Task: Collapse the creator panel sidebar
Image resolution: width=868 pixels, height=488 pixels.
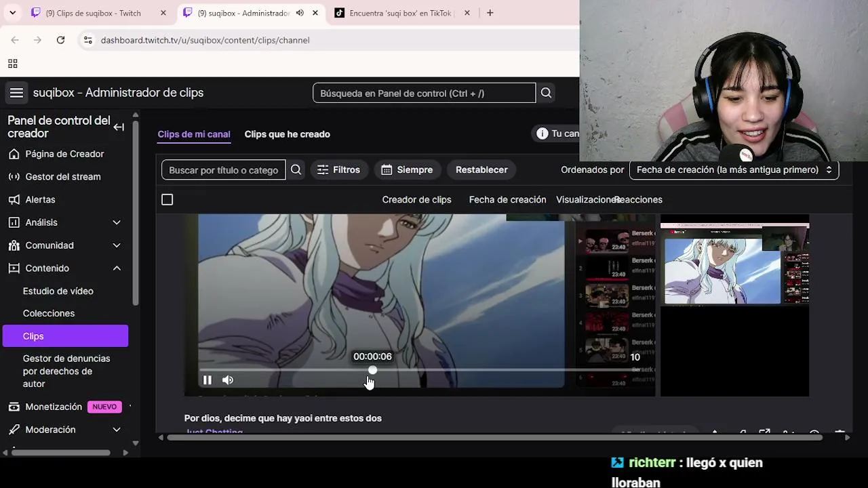Action: click(119, 127)
